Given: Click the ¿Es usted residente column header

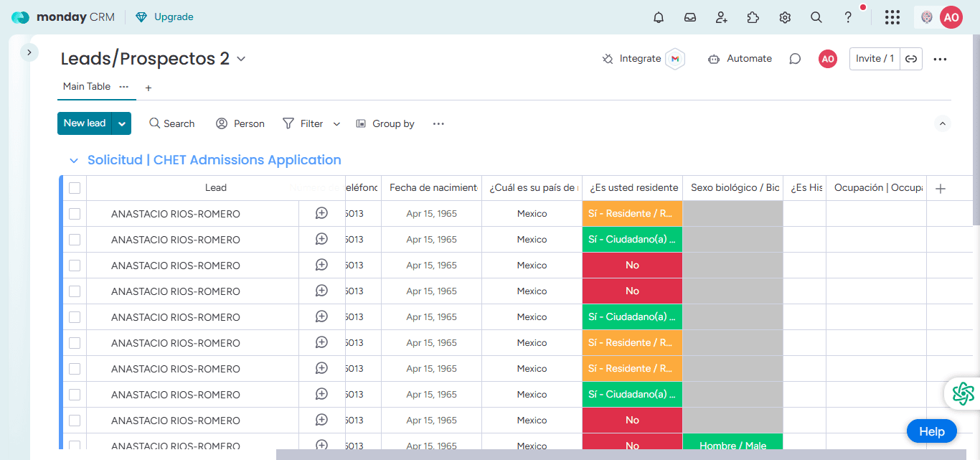Looking at the screenshot, I should (633, 188).
